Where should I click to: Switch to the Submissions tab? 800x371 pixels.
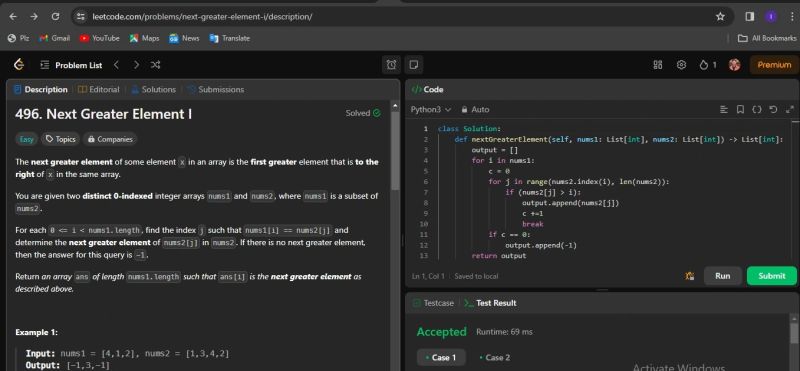click(x=215, y=89)
